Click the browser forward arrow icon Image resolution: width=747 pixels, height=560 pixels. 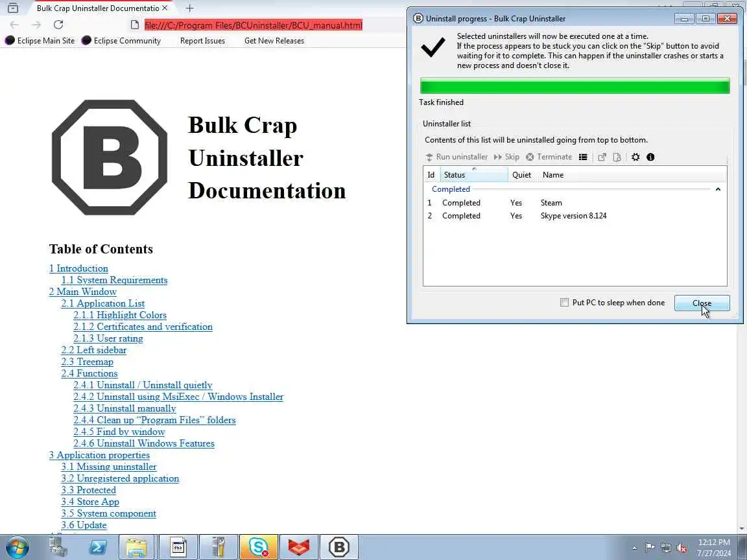[36, 25]
